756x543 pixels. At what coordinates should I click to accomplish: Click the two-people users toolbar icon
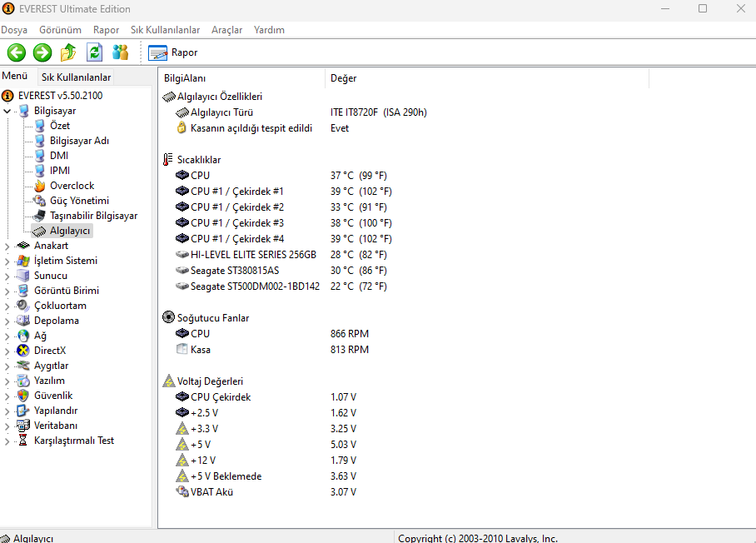click(x=121, y=52)
